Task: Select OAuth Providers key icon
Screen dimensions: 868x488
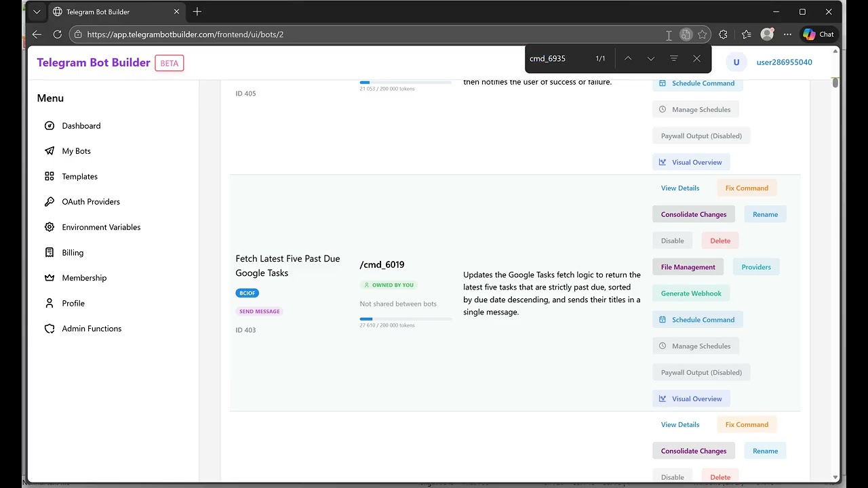Action: pyautogui.click(x=50, y=202)
